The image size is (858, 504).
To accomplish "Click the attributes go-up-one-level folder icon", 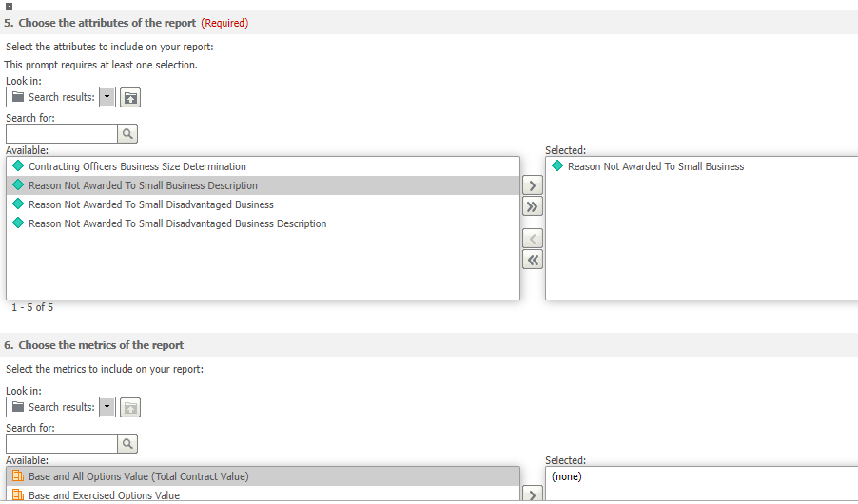I will pos(130,97).
